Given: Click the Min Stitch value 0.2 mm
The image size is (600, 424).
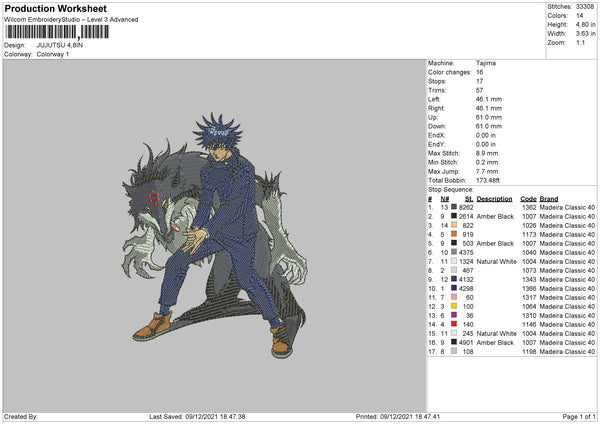Looking at the screenshot, I should [487, 162].
